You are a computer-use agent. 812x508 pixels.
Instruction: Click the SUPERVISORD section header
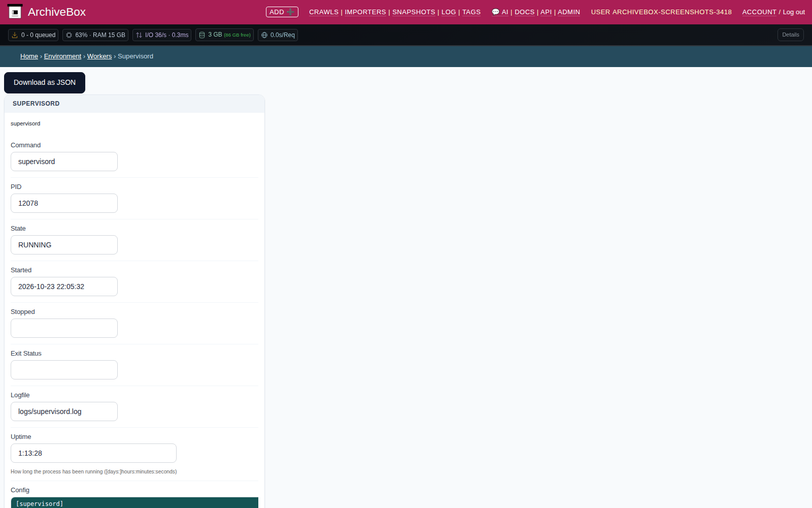[x=134, y=104]
